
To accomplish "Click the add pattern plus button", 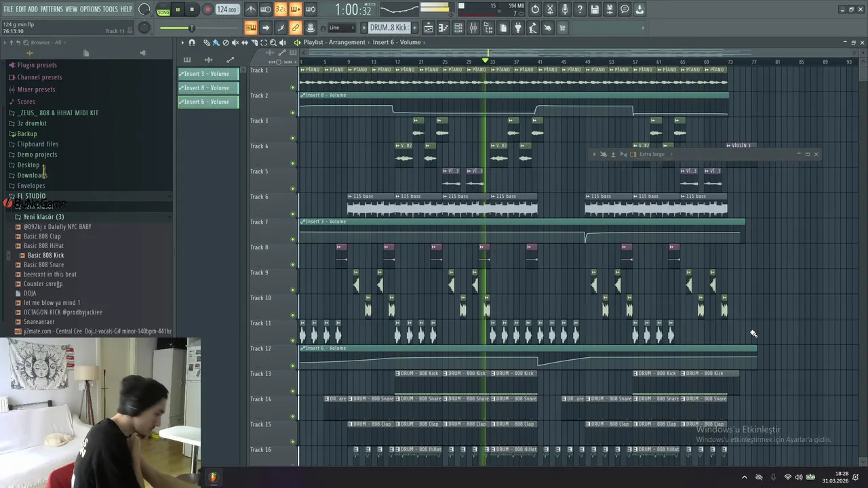I will pyautogui.click(x=415, y=28).
